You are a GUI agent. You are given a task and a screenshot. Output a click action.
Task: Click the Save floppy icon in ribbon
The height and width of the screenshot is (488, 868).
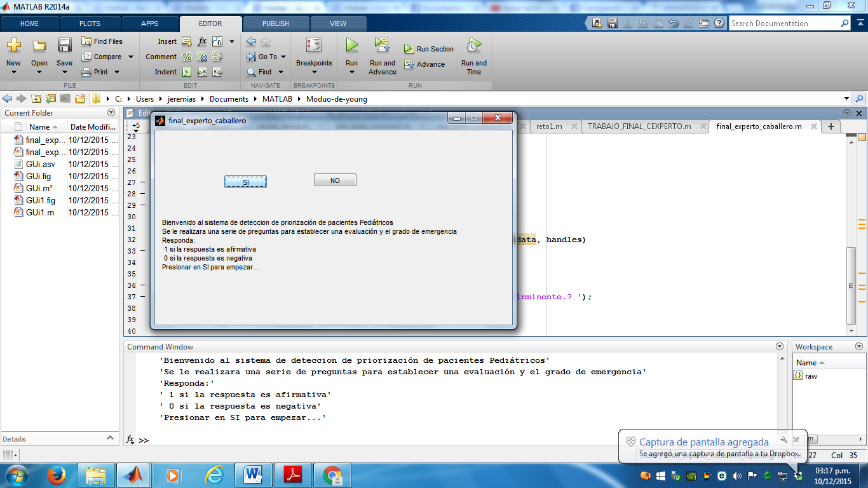(64, 45)
